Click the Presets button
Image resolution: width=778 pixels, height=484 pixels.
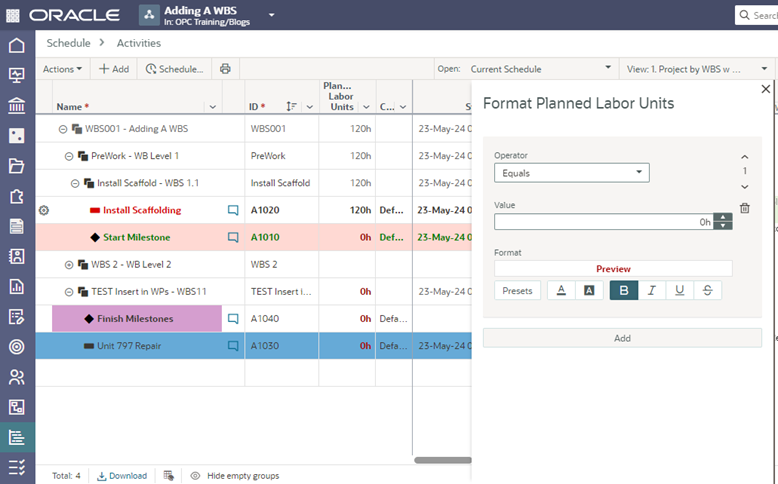coord(517,290)
